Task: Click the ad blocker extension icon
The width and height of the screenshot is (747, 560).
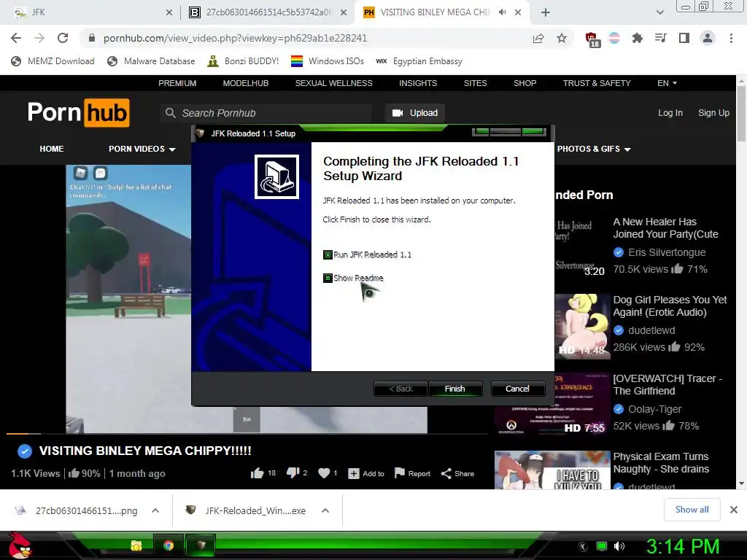Action: [x=592, y=39]
